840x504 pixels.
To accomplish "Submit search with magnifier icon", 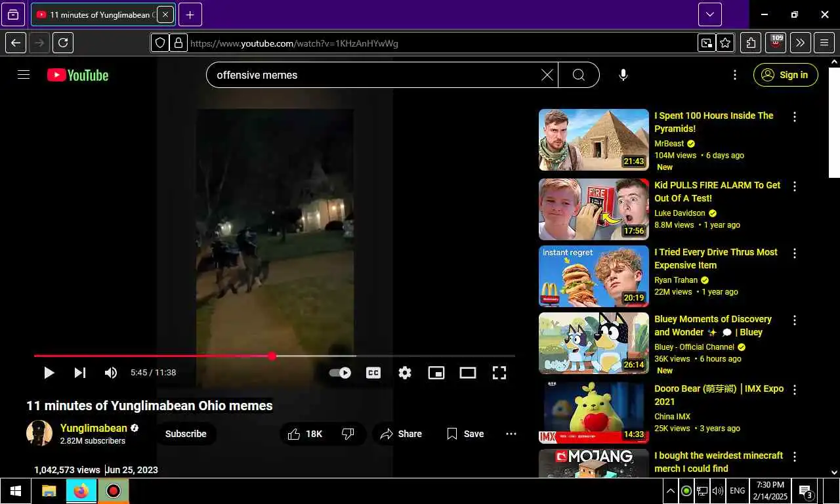I will click(x=578, y=75).
